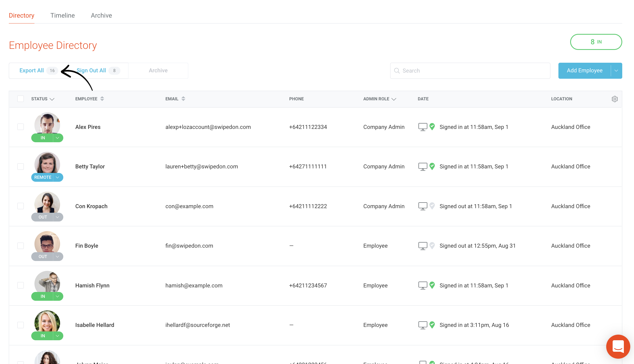Click the email con@example.com
This screenshot has width=634, height=364.
[x=189, y=206]
